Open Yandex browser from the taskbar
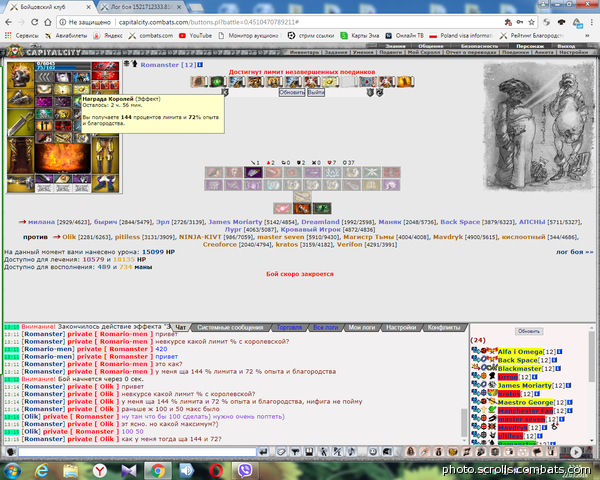The width and height of the screenshot is (600, 480). pyautogui.click(x=99, y=470)
